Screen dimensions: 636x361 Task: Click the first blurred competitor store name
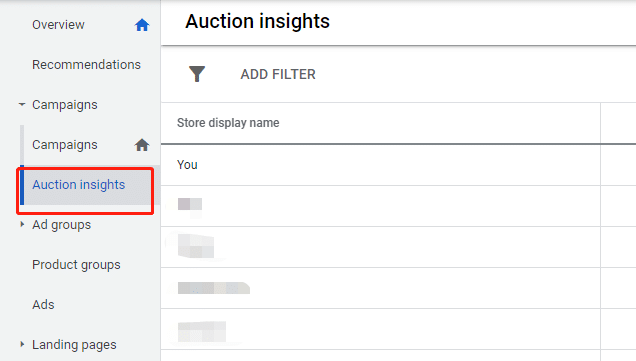point(190,204)
